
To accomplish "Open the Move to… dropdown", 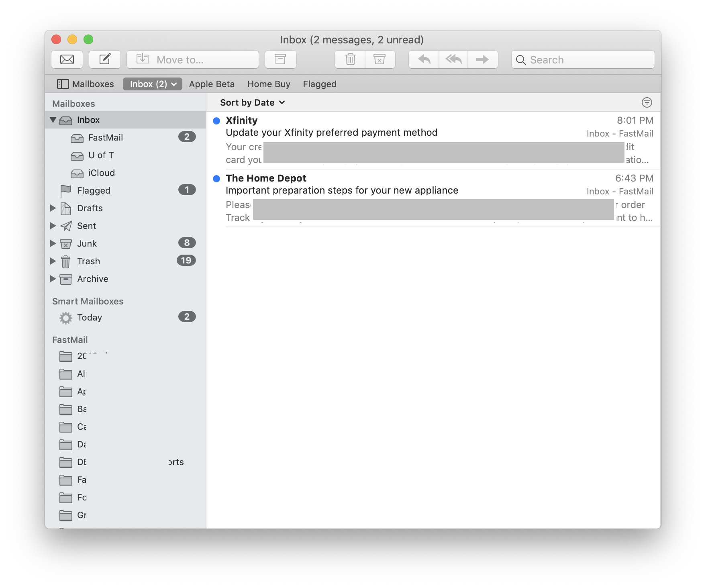I will 193,59.
